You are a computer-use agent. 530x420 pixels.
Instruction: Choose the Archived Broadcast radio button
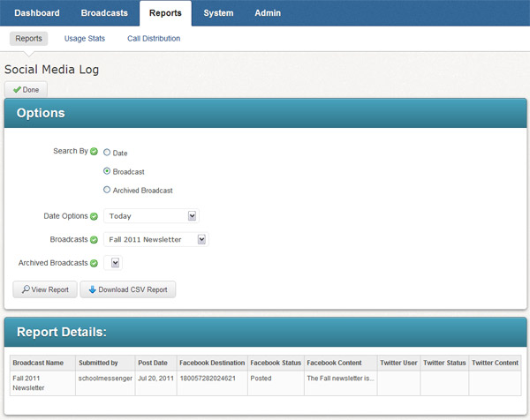pos(107,190)
